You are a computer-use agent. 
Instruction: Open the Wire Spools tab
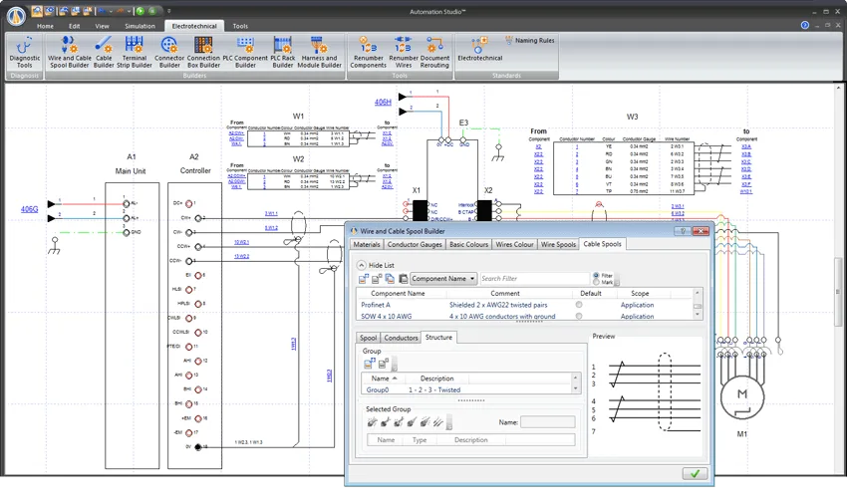click(x=558, y=245)
